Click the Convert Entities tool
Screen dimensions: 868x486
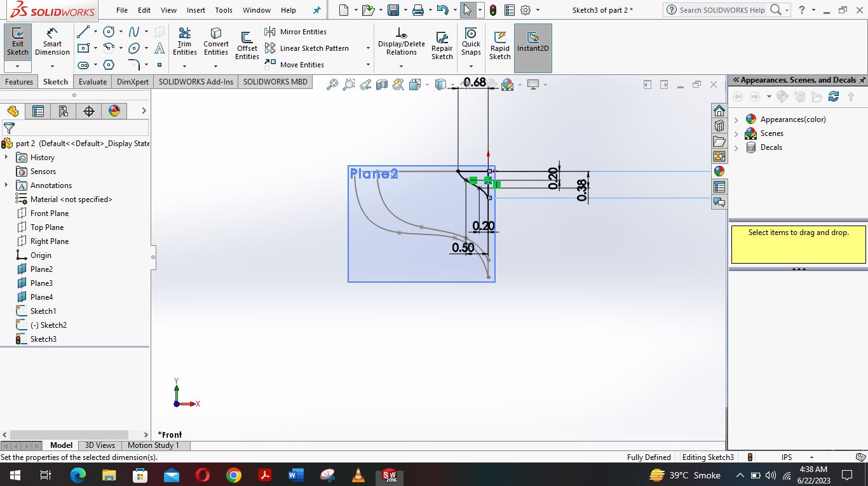(x=216, y=42)
